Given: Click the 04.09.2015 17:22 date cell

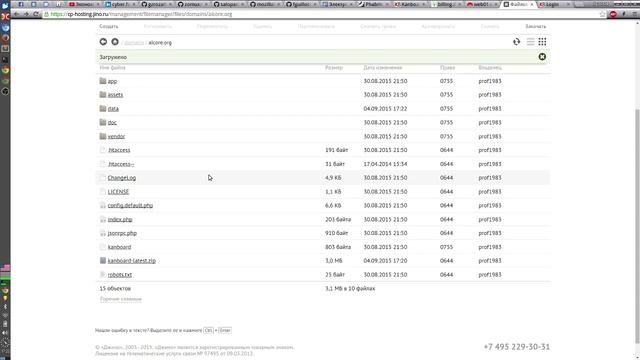Looking at the screenshot, I should (x=385, y=109).
